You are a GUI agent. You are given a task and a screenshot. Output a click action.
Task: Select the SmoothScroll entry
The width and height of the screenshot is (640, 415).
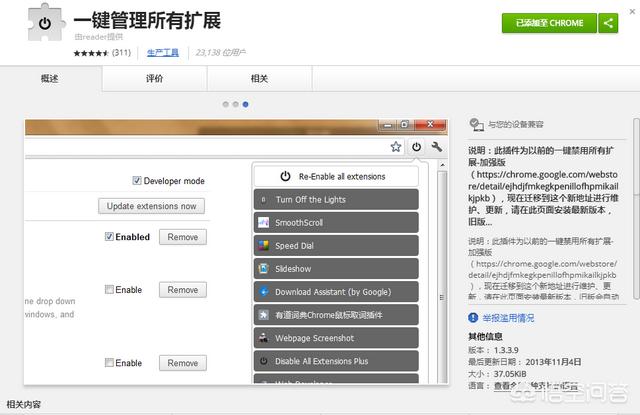pos(336,222)
